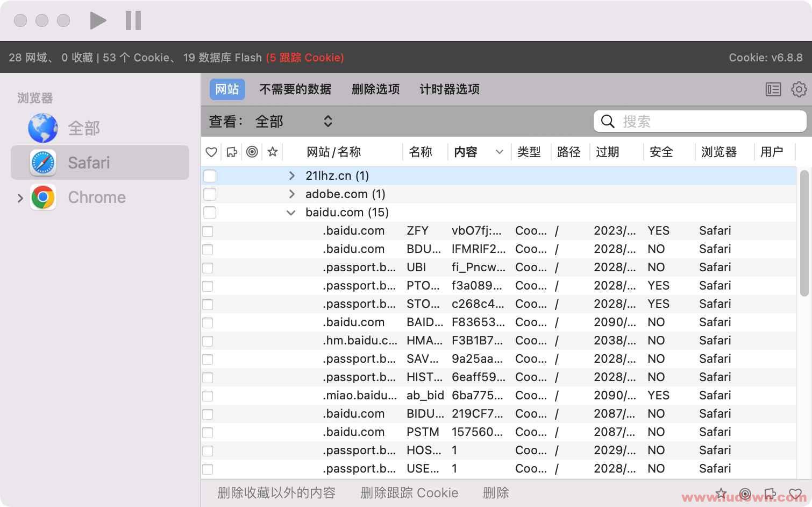The image size is (812, 507).
Task: Click the bottom bar thumbs-down icon
Action: coord(770,493)
